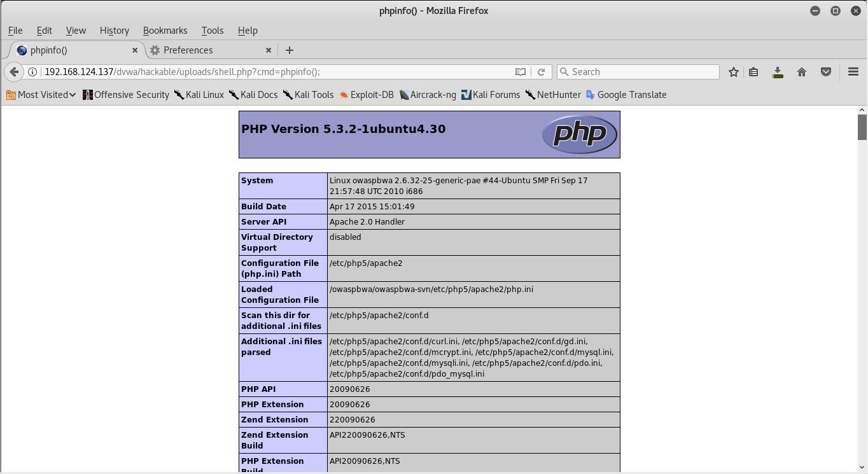Screen dimensions: 868x474
Task: Close the phpinfo() tab
Action: tap(135, 50)
